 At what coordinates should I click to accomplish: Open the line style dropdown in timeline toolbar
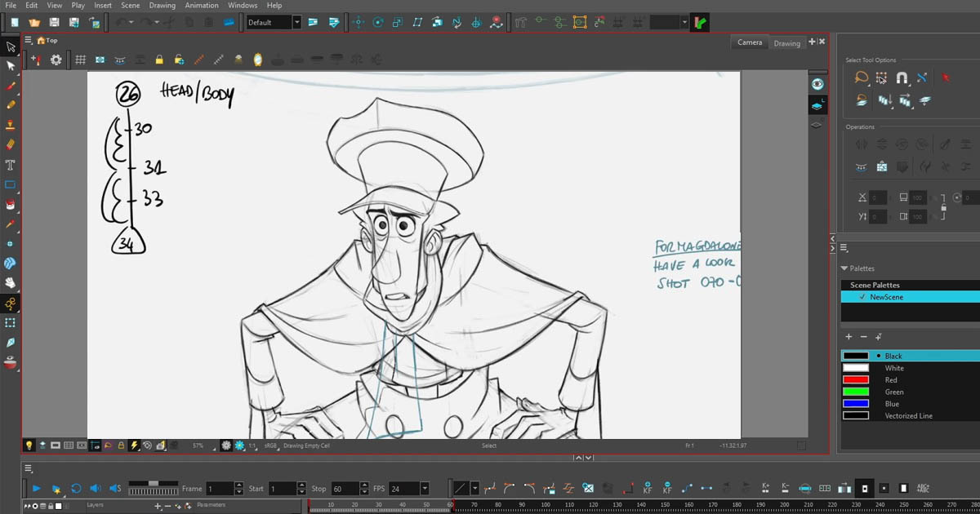(x=474, y=489)
